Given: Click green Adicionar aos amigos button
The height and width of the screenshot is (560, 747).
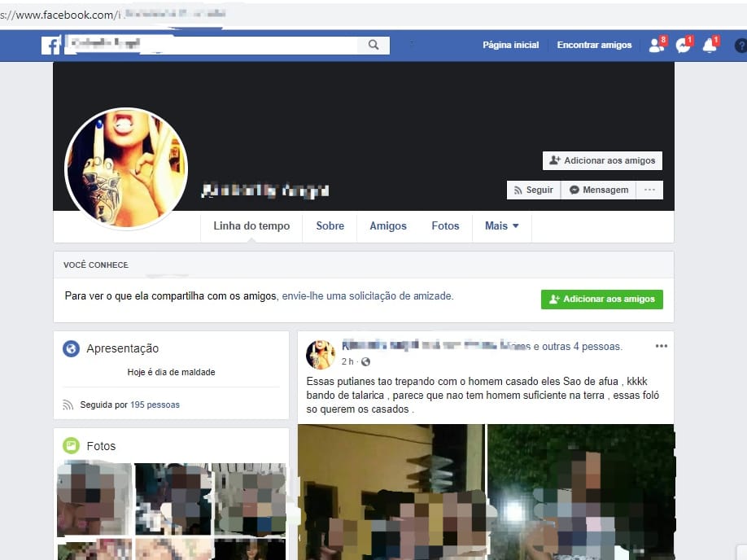Looking at the screenshot, I should [601, 300].
